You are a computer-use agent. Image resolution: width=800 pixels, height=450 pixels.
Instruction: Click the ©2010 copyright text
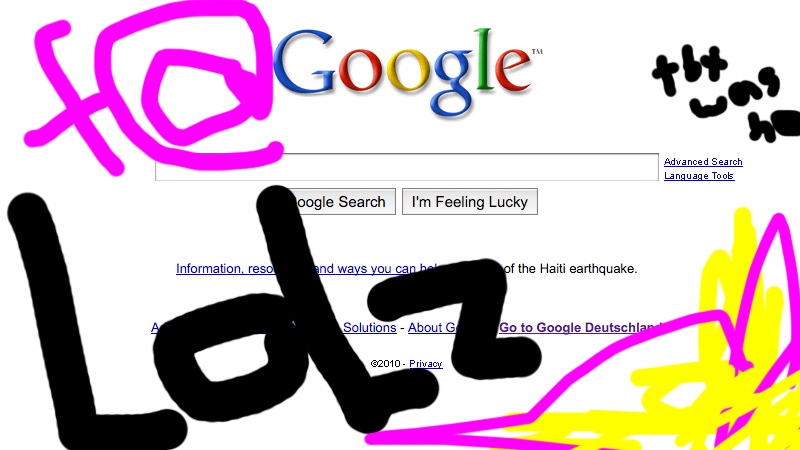tap(385, 364)
